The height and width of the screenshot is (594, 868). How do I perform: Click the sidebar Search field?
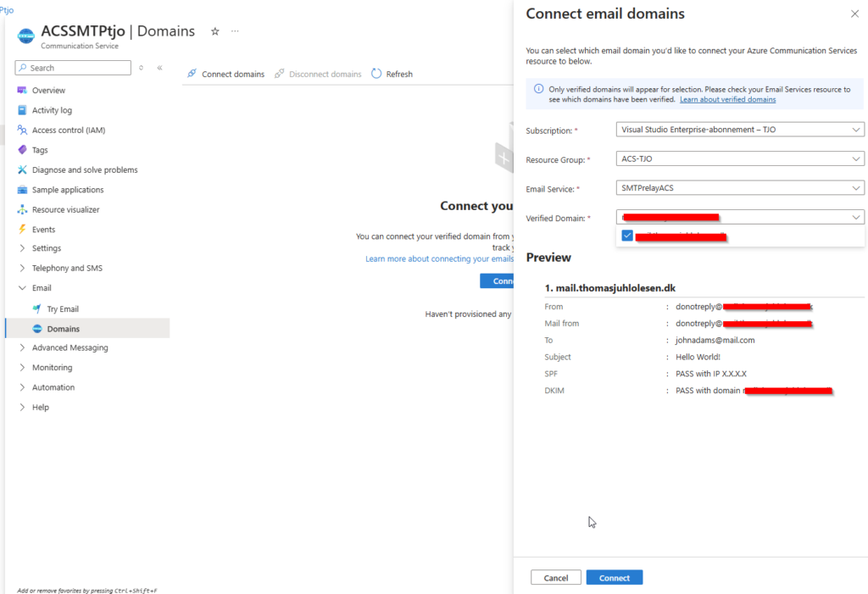point(73,68)
